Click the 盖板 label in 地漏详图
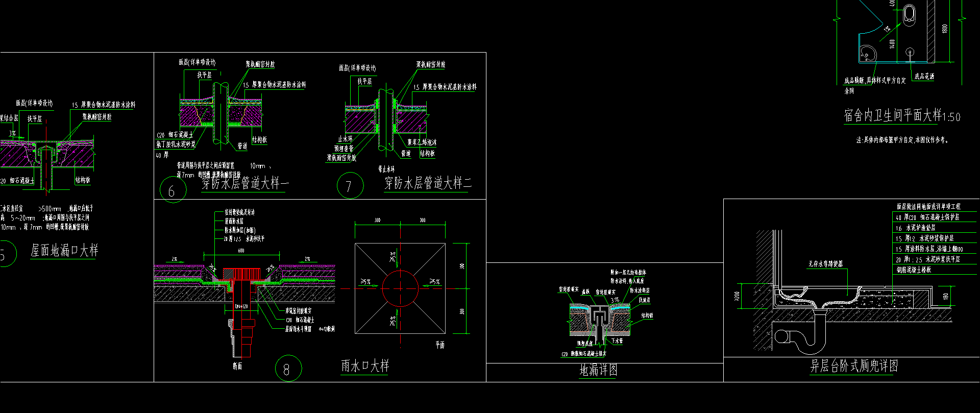 click(x=586, y=292)
